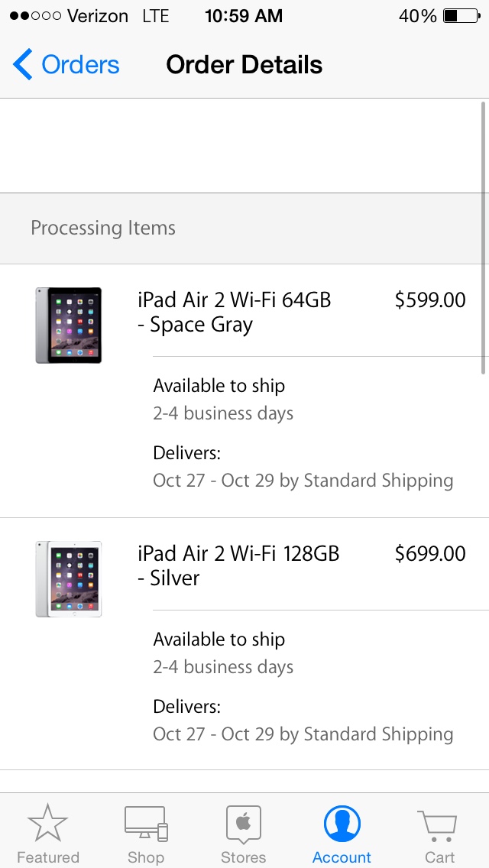The height and width of the screenshot is (868, 489).
Task: Select iPad Air 2 128GB Silver item
Action: coord(238,565)
